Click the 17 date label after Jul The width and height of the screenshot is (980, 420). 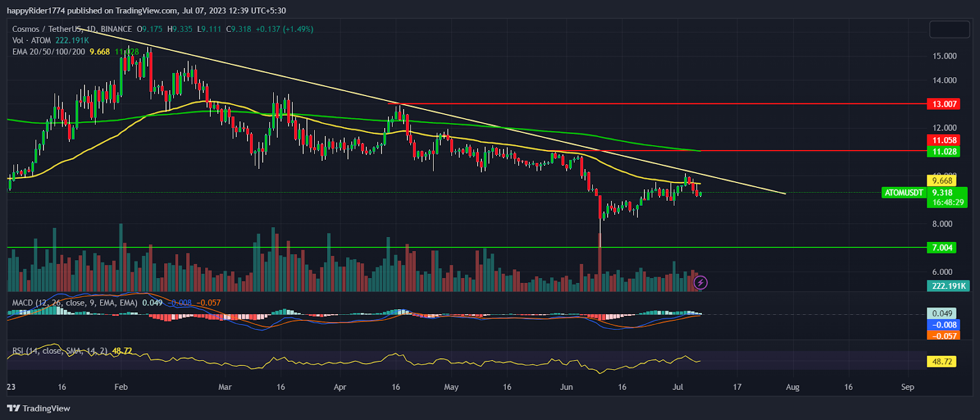(x=737, y=387)
